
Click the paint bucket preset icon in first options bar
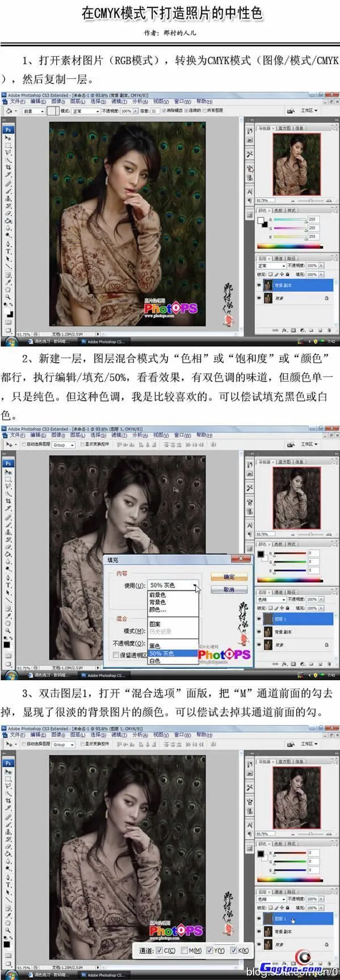pos(9,111)
